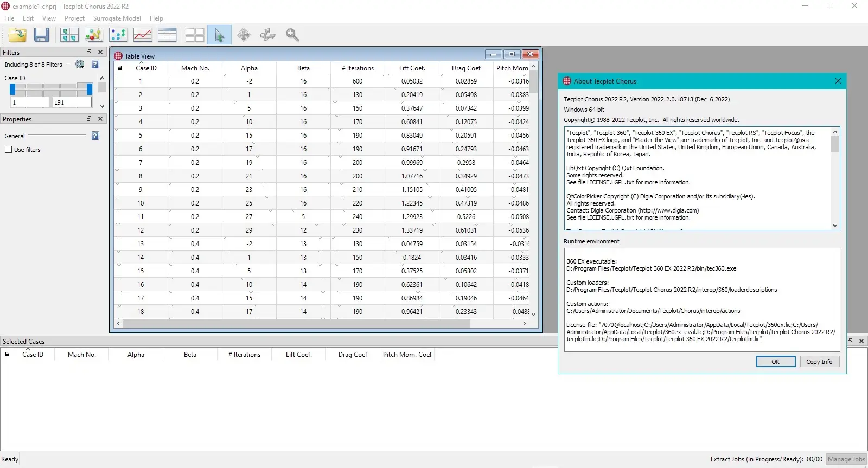Click the Filters panel scroll down arrow
This screenshot has height=468, width=868.
(x=102, y=106)
